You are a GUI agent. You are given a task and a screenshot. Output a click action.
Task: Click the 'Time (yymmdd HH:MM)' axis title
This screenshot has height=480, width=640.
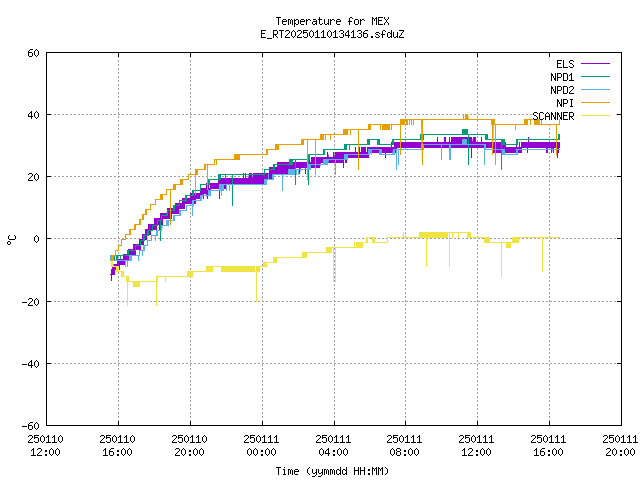click(332, 471)
